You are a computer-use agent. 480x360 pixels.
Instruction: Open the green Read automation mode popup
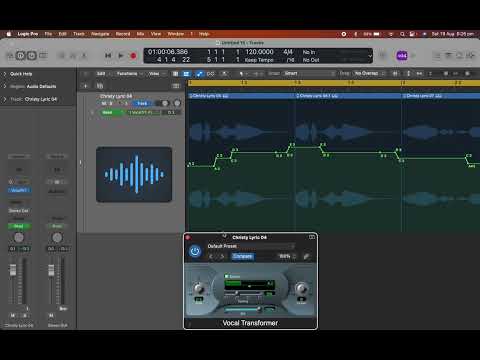(111, 113)
